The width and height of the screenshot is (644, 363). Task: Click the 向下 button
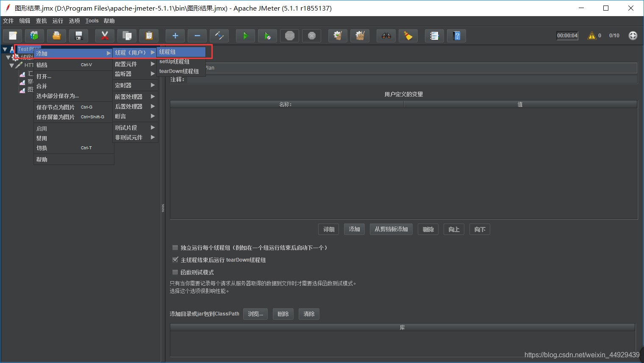[x=480, y=229]
